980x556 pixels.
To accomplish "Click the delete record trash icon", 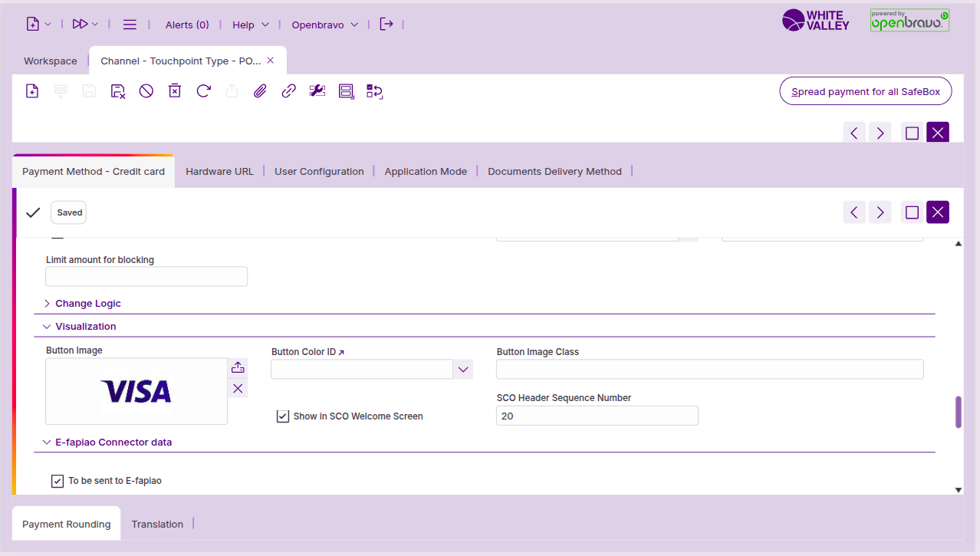I will coord(175,91).
